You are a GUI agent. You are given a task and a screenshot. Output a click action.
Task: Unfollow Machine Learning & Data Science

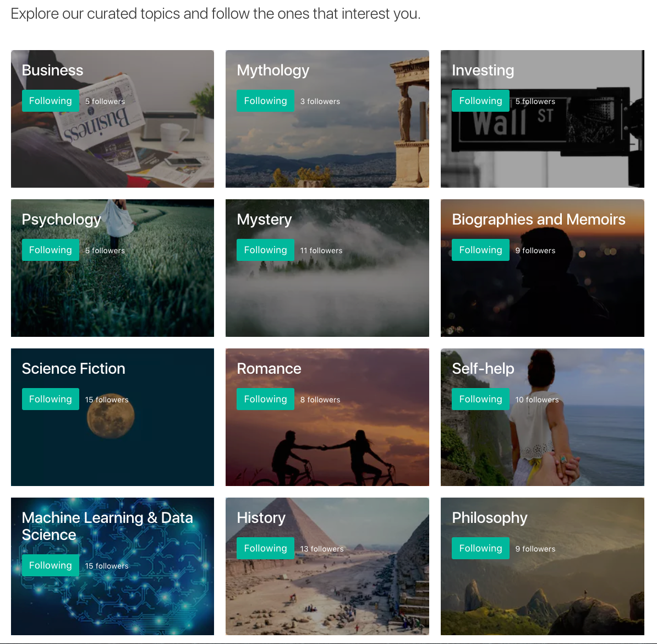[x=50, y=565]
